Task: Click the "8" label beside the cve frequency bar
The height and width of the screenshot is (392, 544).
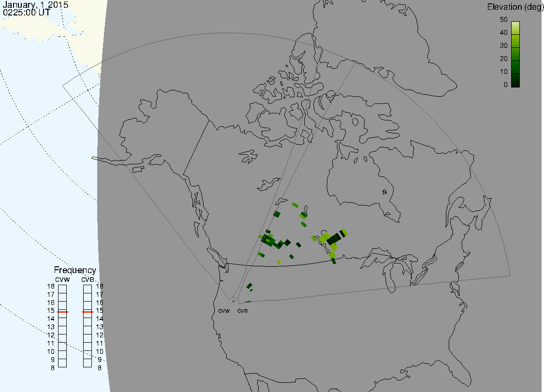Action: tap(100, 368)
